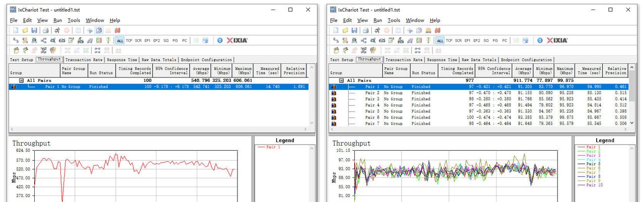Open the Run menu in left window

click(58, 21)
